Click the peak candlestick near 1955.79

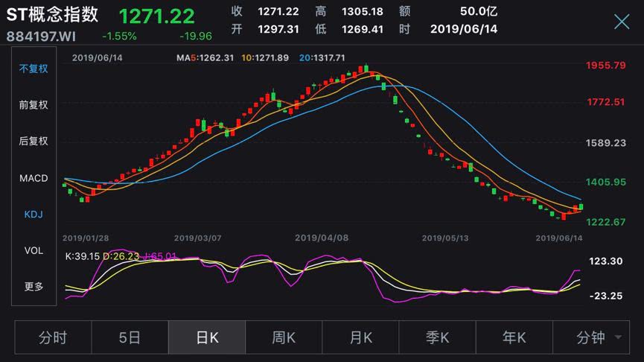click(x=366, y=69)
